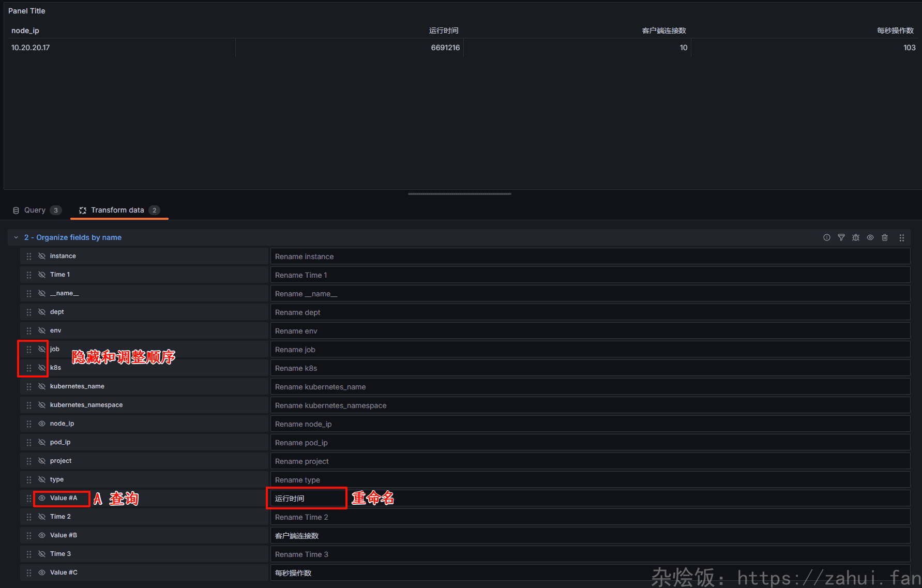Image resolution: width=922 pixels, height=588 pixels.
Task: Click the node_ip column header in the table
Action: [25, 31]
